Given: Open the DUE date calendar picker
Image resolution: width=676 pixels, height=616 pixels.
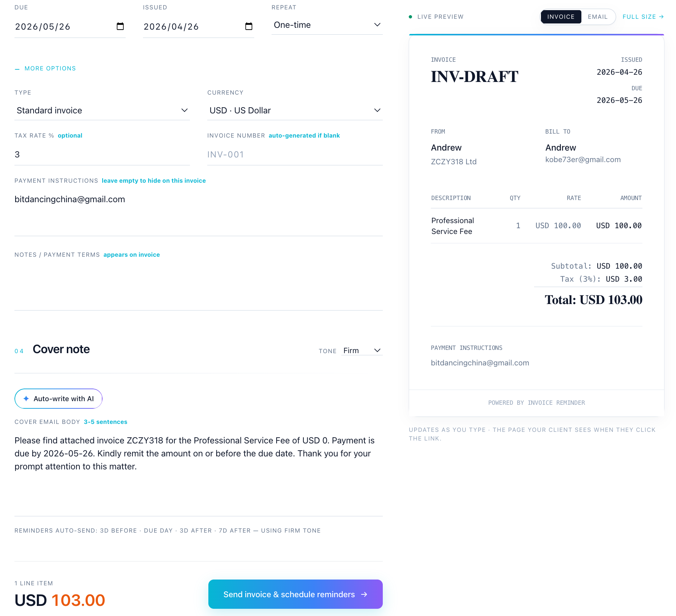Looking at the screenshot, I should point(121,26).
